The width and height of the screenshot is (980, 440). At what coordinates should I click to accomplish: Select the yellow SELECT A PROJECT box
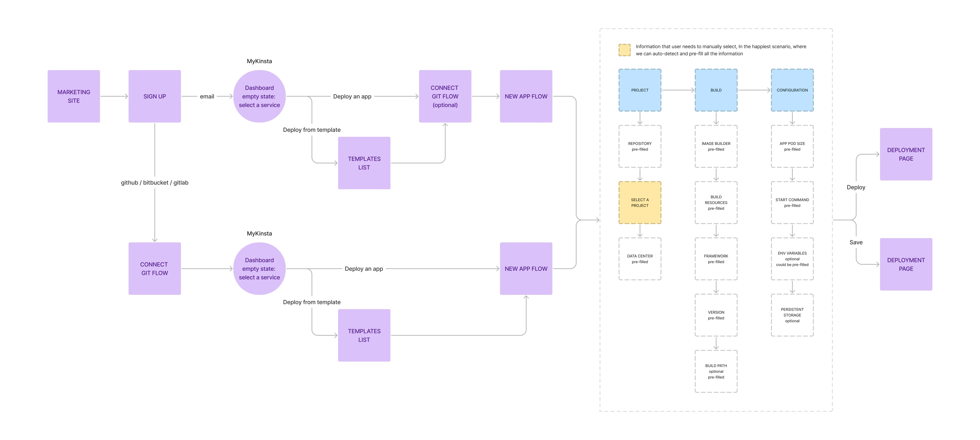click(640, 203)
